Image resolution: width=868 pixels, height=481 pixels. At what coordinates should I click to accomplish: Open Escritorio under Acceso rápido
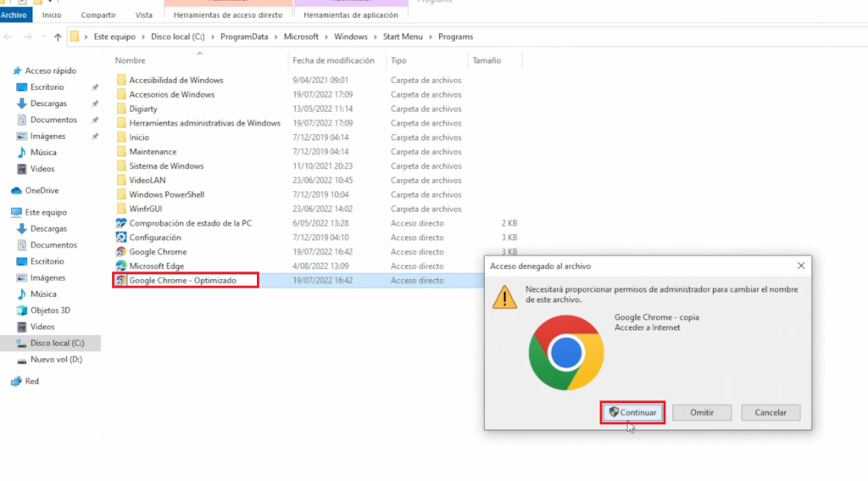[x=47, y=87]
